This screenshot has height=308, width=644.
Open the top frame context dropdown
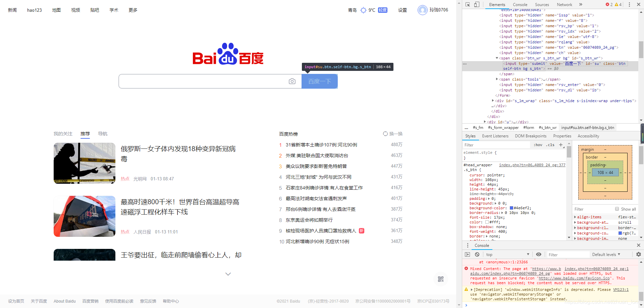pos(507,254)
